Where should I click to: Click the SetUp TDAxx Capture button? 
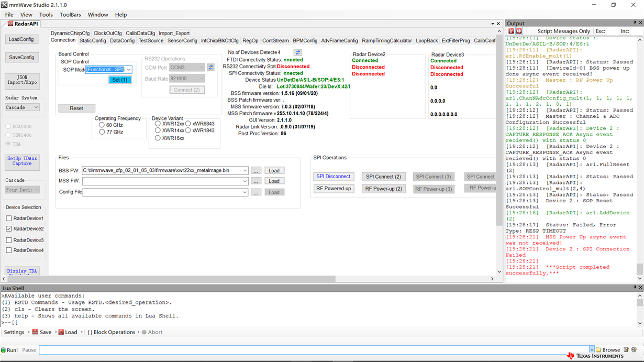(22, 161)
